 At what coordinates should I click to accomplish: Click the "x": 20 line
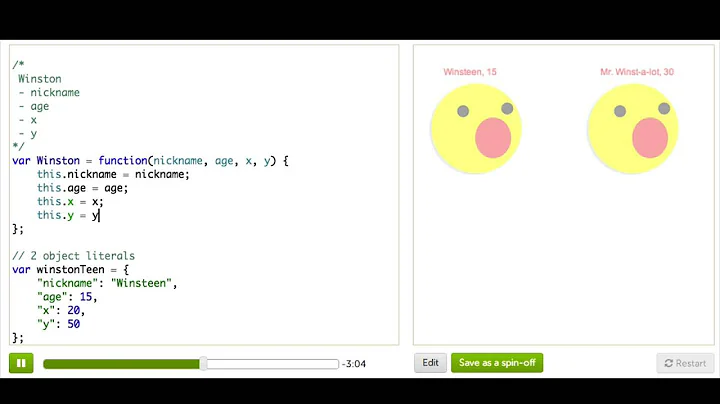point(61,310)
